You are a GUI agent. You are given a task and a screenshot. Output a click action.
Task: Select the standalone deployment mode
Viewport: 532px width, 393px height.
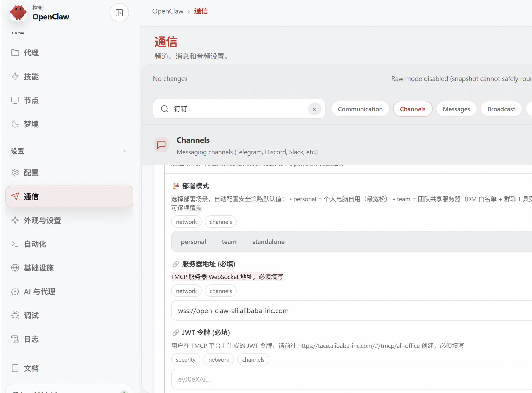[268, 242]
